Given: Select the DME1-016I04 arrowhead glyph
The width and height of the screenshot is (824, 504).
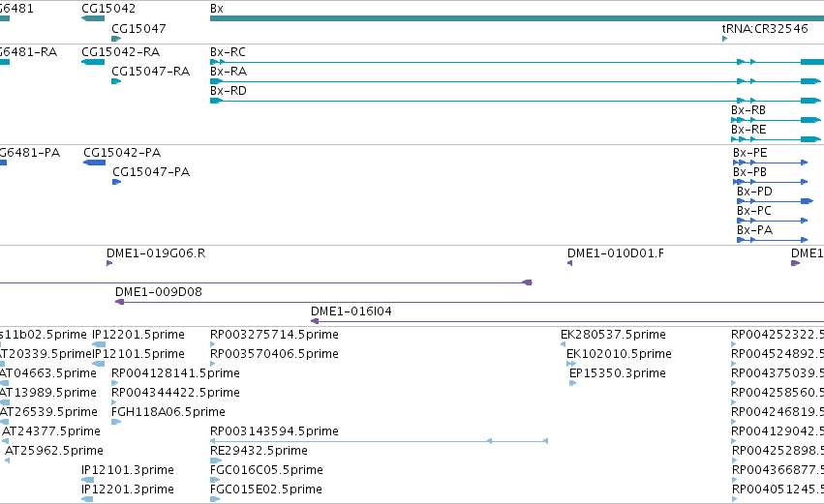Looking at the screenshot, I should coord(315,321).
